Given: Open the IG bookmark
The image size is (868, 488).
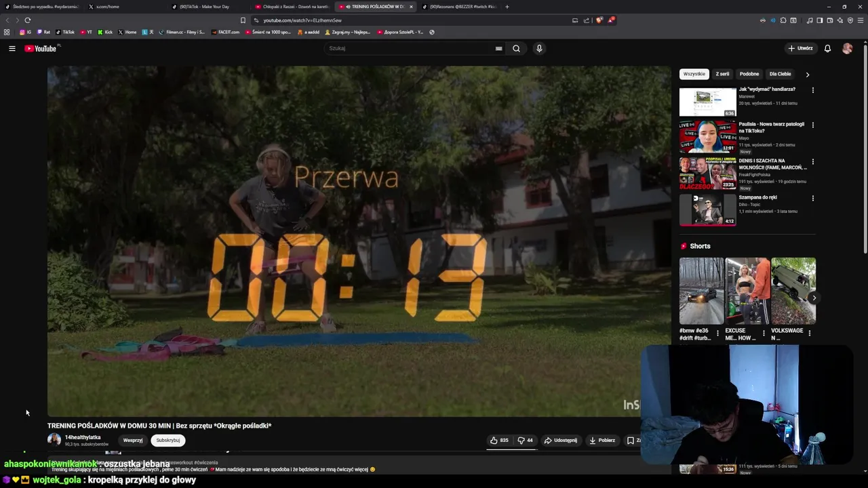Looking at the screenshot, I should (26, 32).
